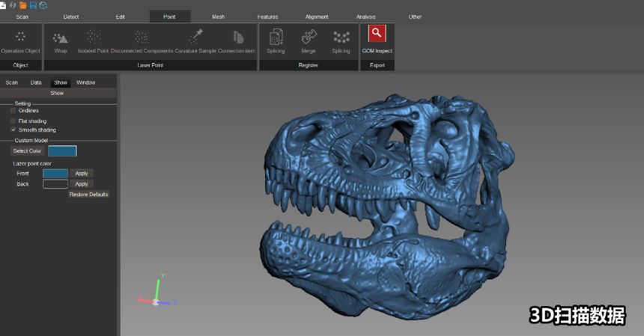Switch to the Detect ribbon tab
The height and width of the screenshot is (336, 644).
point(71,16)
